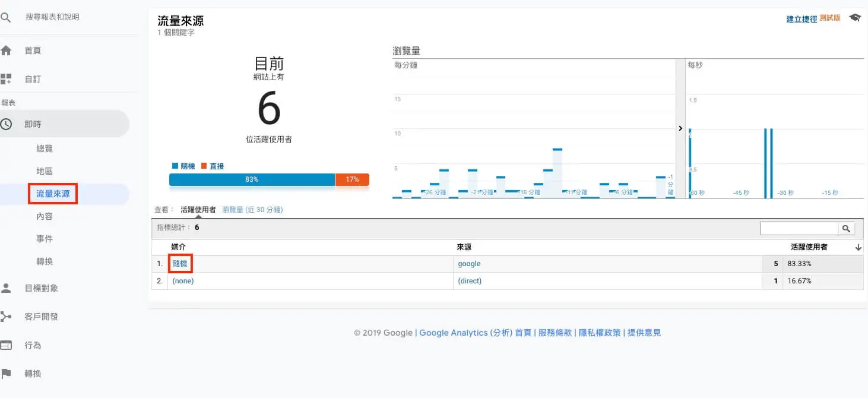Screen dimensions: 868x398
Task: Open the 自訂 customization icon
Action: pos(6,79)
